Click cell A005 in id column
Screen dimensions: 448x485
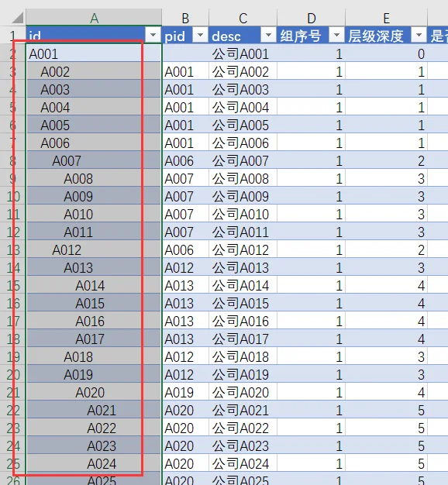click(94, 126)
